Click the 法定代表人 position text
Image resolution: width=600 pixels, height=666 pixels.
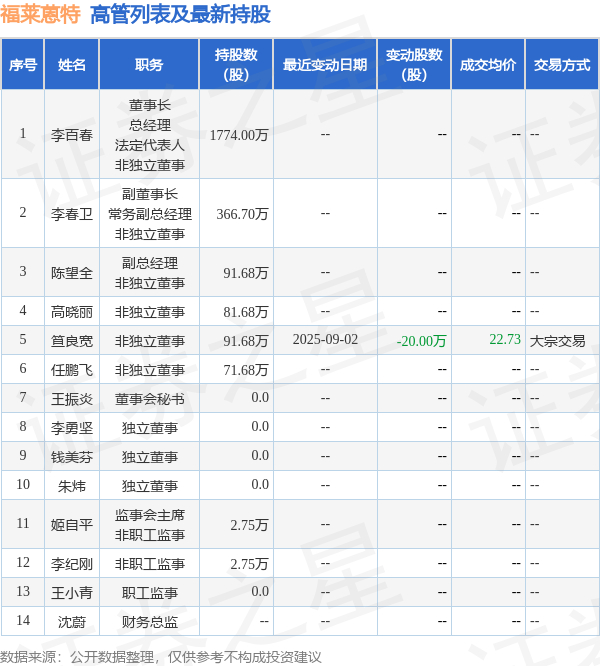[149, 145]
